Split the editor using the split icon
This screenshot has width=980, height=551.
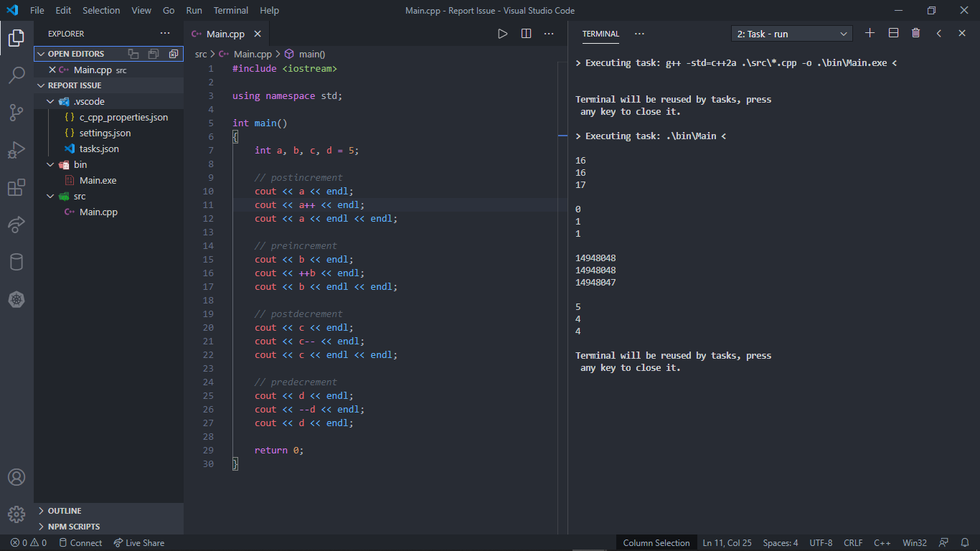click(x=526, y=33)
